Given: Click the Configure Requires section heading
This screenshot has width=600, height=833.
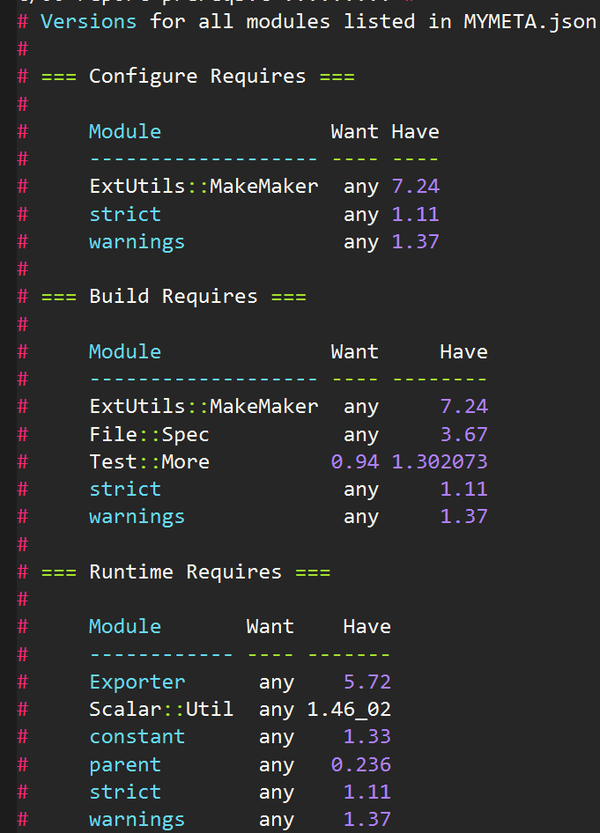Looking at the screenshot, I should click(x=197, y=76).
